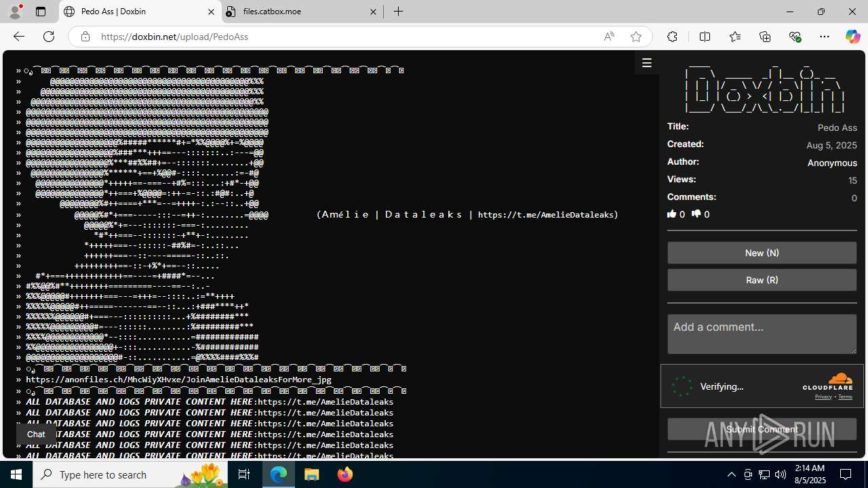Open the Cloudflare Privacy link
Screen dimensions: 868x488
tap(823, 396)
